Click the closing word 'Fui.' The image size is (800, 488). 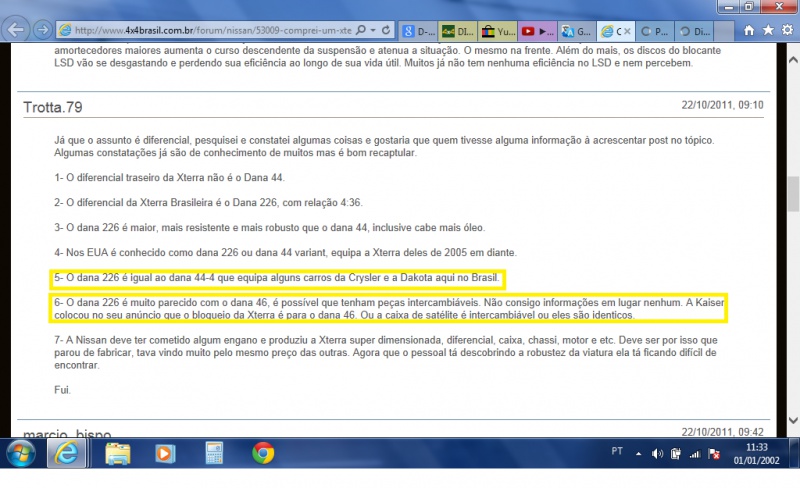62,390
